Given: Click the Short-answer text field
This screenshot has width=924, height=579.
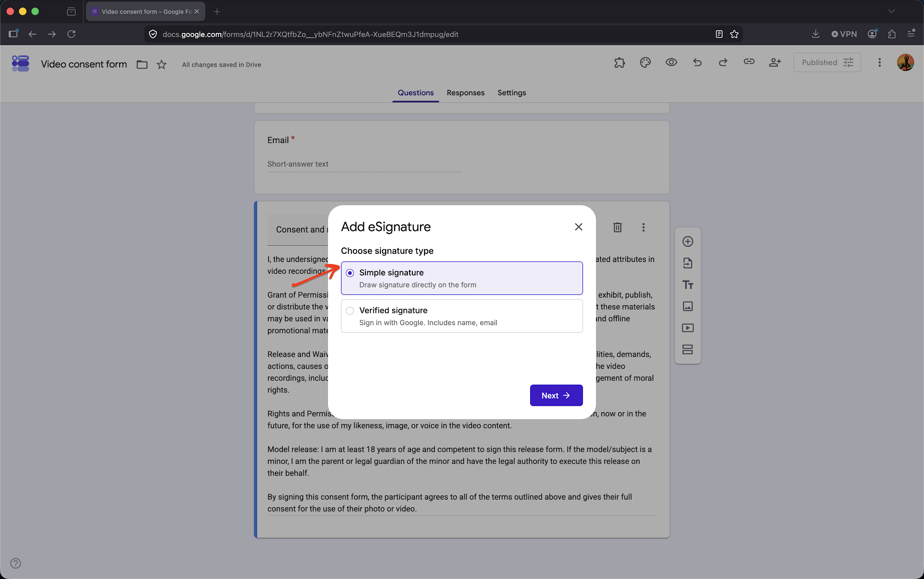Looking at the screenshot, I should (x=365, y=164).
